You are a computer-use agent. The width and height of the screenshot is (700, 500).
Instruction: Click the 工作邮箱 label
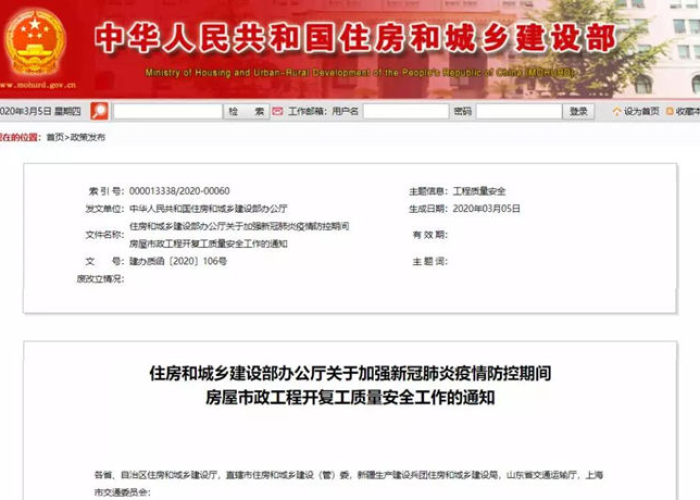pyautogui.click(x=308, y=111)
